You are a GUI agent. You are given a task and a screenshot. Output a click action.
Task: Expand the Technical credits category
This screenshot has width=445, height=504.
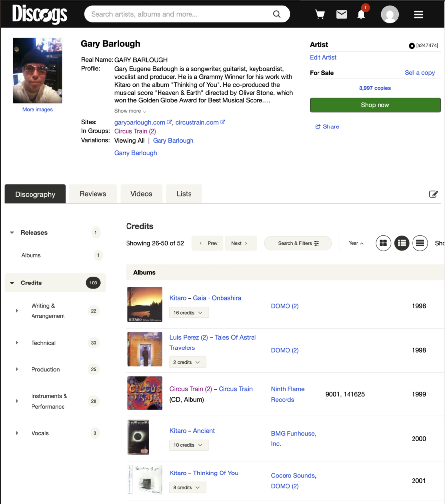[x=17, y=343]
